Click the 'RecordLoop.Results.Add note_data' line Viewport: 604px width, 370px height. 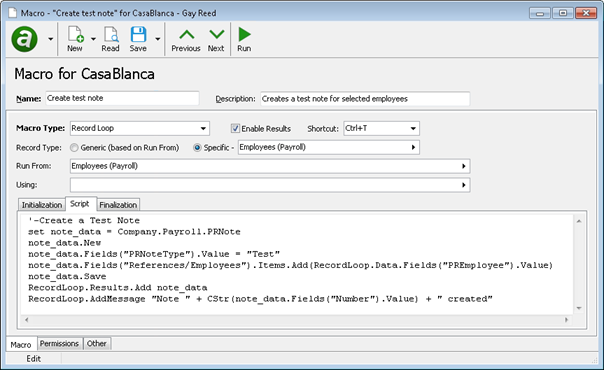(117, 288)
